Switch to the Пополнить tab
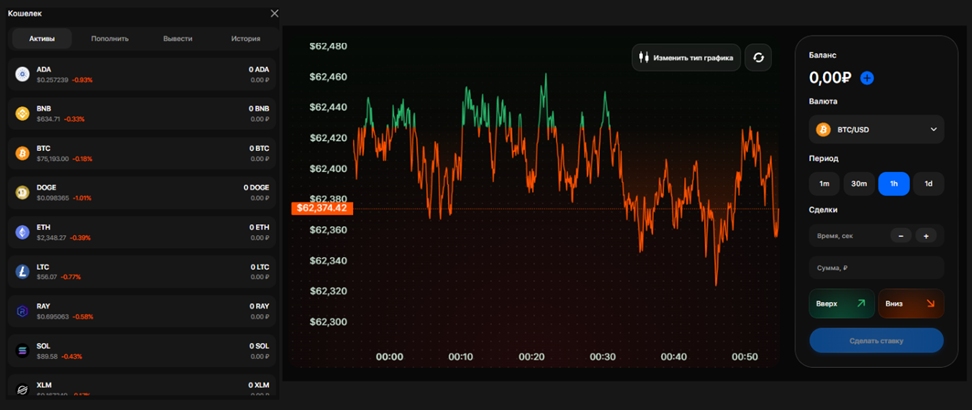 click(110, 39)
